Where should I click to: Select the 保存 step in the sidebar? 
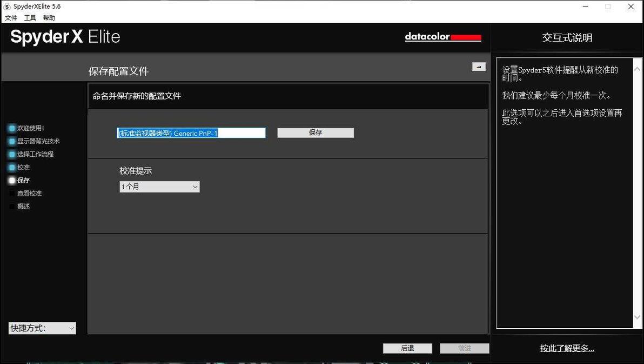pos(19,180)
